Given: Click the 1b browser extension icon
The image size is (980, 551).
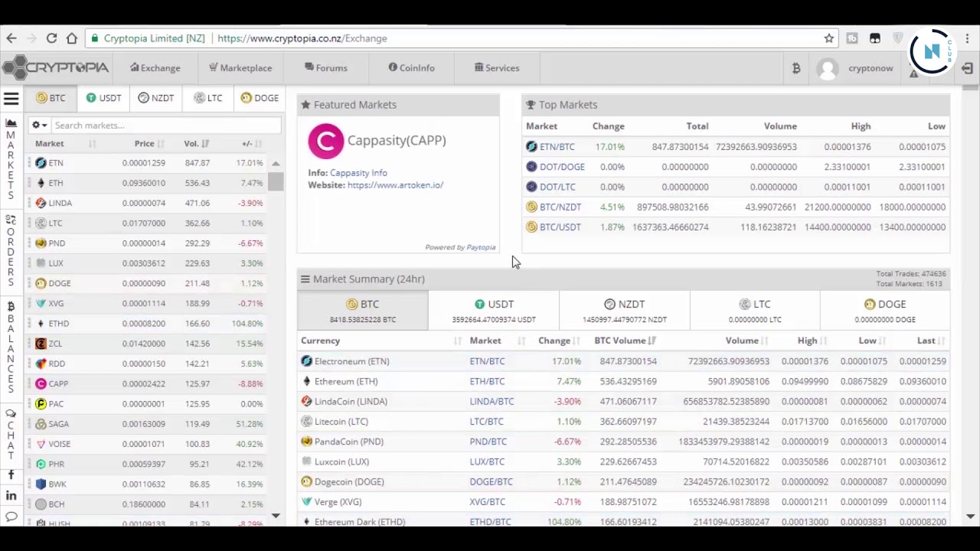Looking at the screenshot, I should (x=852, y=38).
